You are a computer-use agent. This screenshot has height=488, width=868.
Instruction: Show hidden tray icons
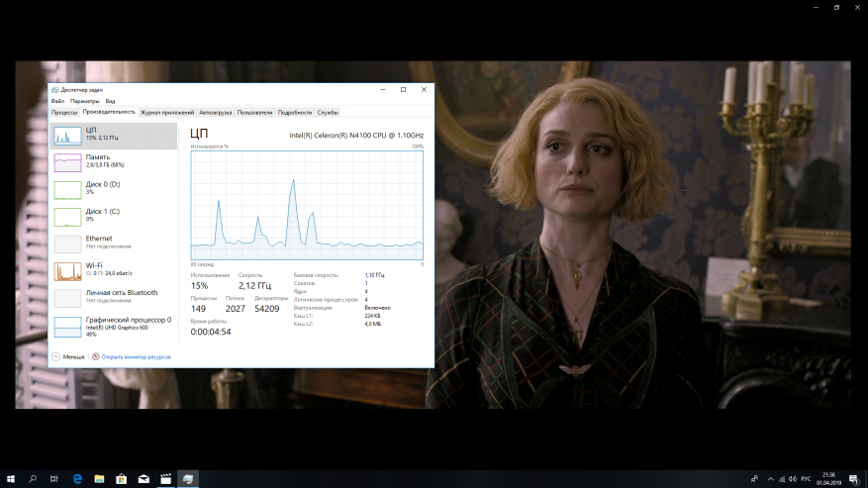coord(771,479)
